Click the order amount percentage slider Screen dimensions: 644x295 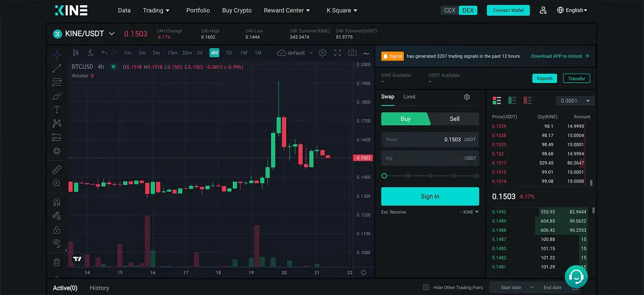tap(430, 176)
